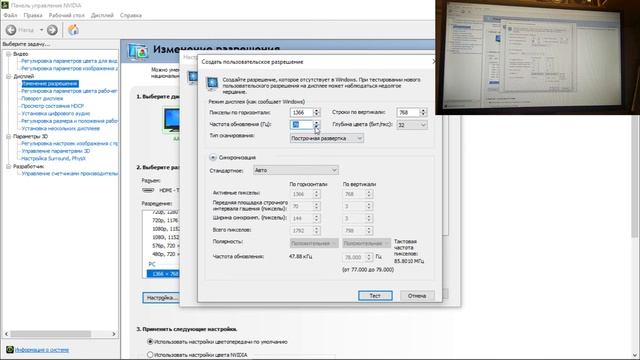Screen dimensions: 640x360
Task: Click the forward navigation arrow icon
Action: point(52,30)
